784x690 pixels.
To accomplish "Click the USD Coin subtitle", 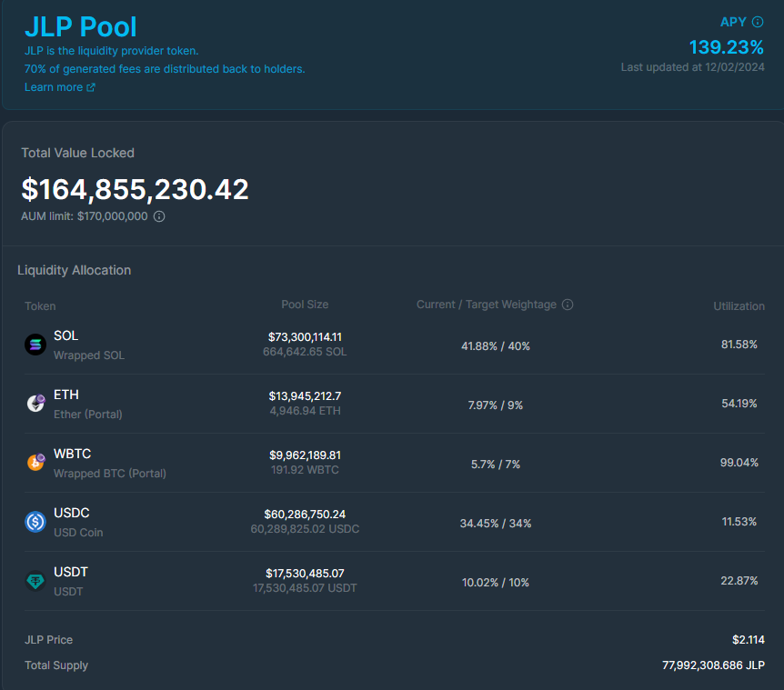I will 78,533.
